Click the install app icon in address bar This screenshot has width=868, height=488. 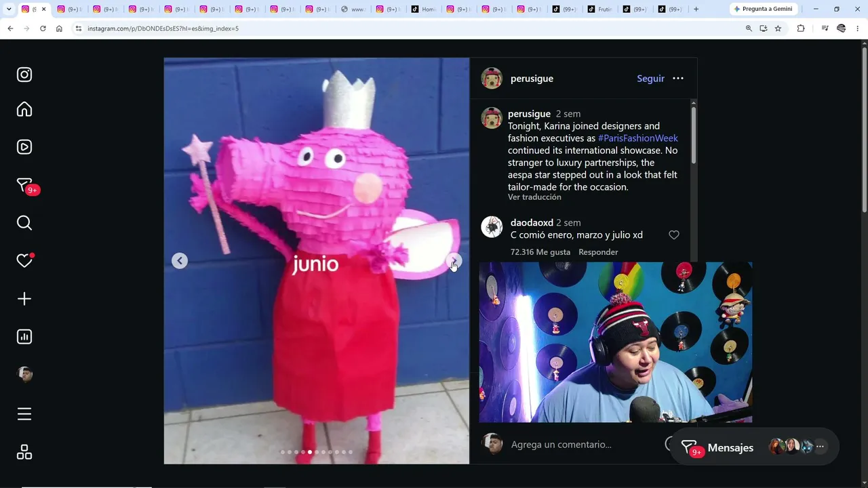(764, 28)
